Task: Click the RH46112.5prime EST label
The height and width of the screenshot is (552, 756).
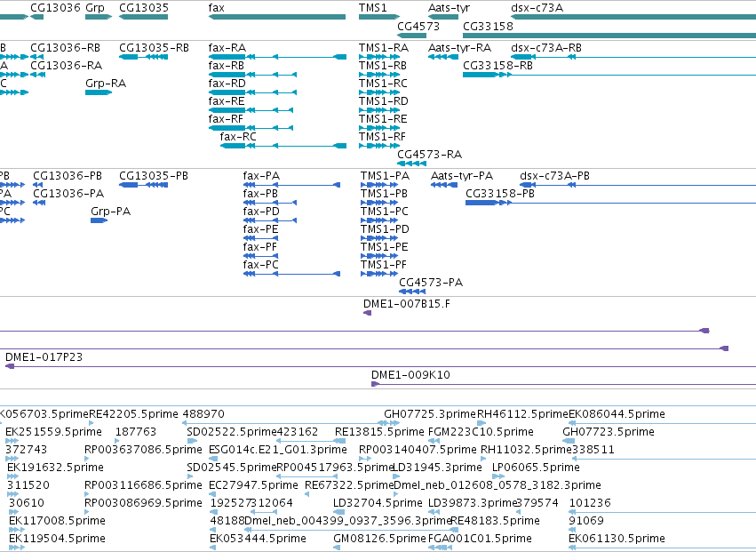Action: pos(522,414)
